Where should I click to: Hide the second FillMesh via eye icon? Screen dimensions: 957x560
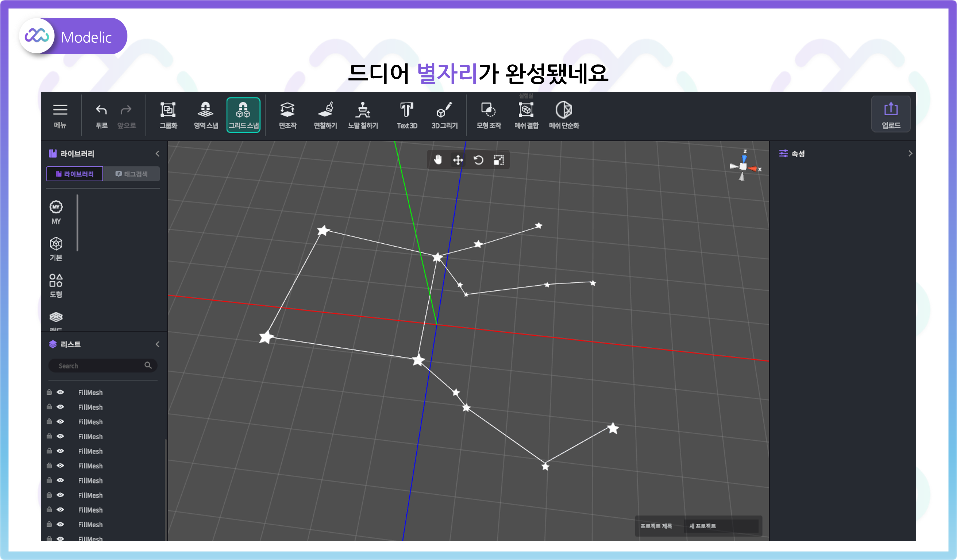tap(60, 407)
